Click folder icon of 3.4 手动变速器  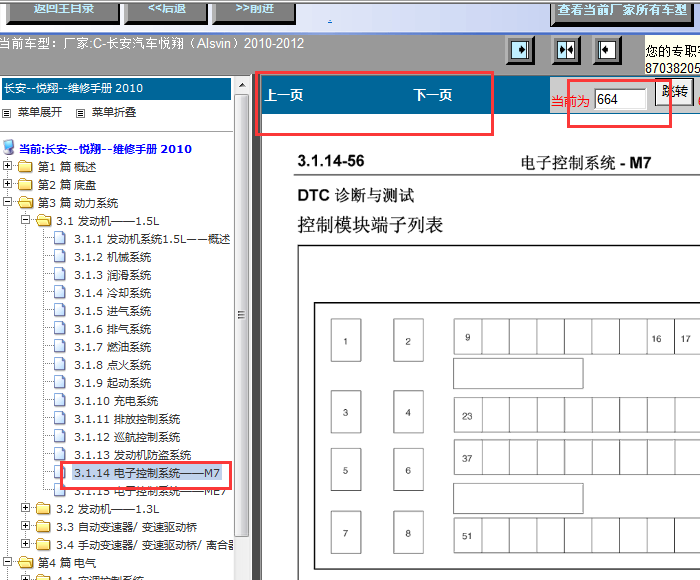[x=43, y=544]
